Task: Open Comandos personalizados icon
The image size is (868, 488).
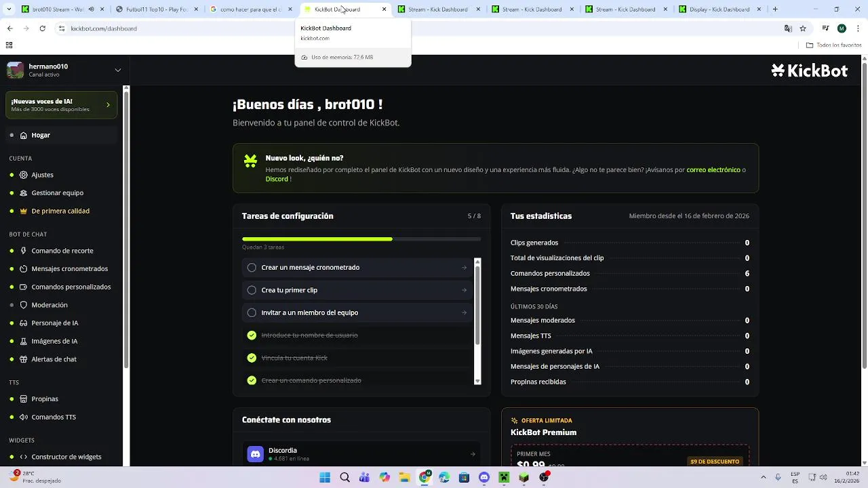Action: tap(24, 287)
